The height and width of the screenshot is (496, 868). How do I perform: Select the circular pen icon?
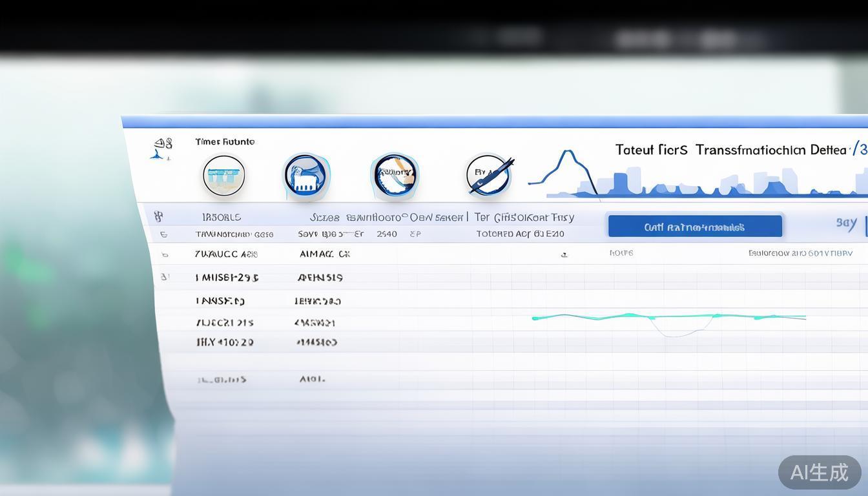click(x=490, y=175)
